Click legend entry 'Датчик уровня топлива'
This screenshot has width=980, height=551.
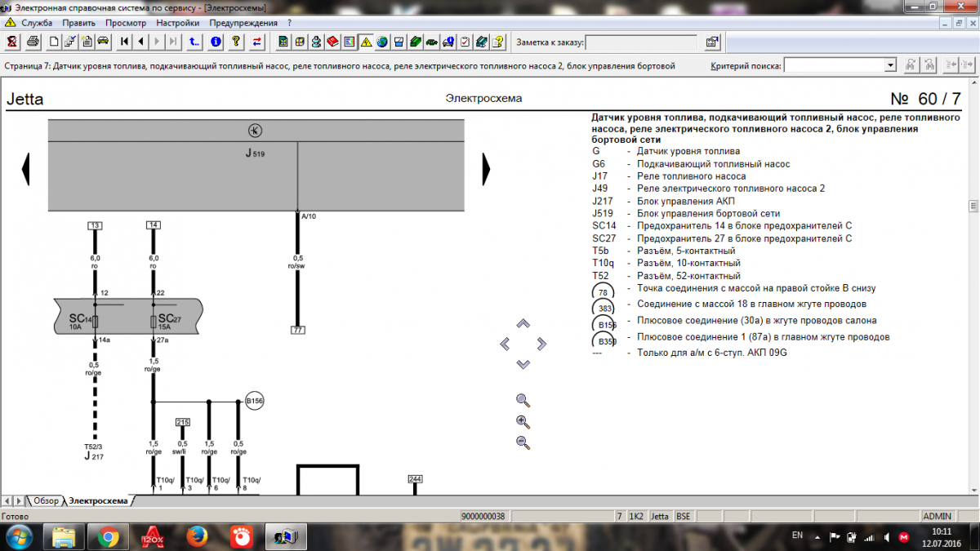pyautogui.click(x=688, y=151)
